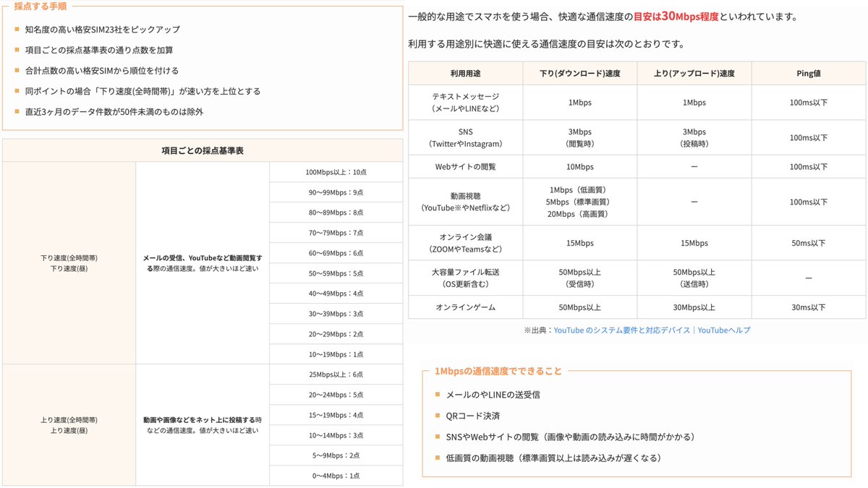Select the オンラインゲーム row label
The height and width of the screenshot is (488, 868).
(465, 307)
